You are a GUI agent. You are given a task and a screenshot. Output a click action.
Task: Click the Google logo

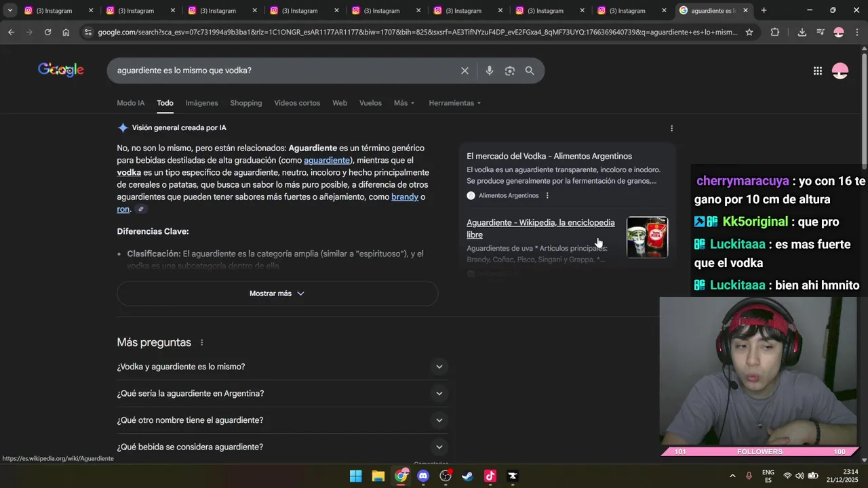coord(61,70)
